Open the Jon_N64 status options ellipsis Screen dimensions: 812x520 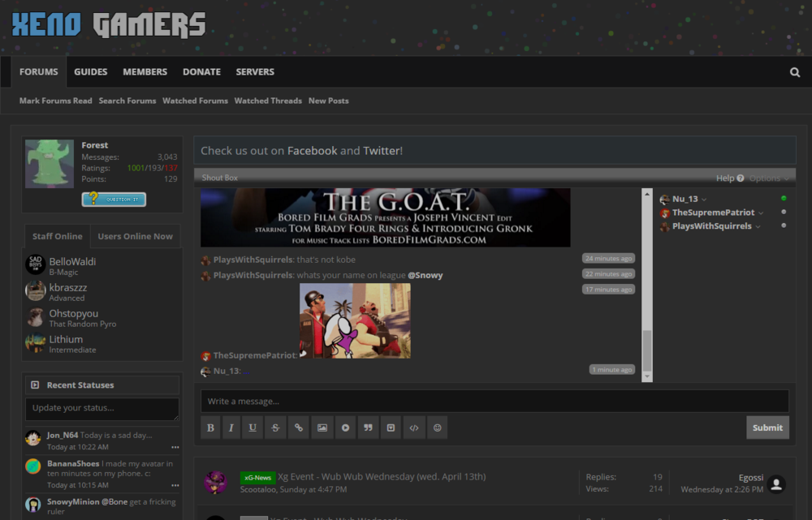[x=175, y=447]
